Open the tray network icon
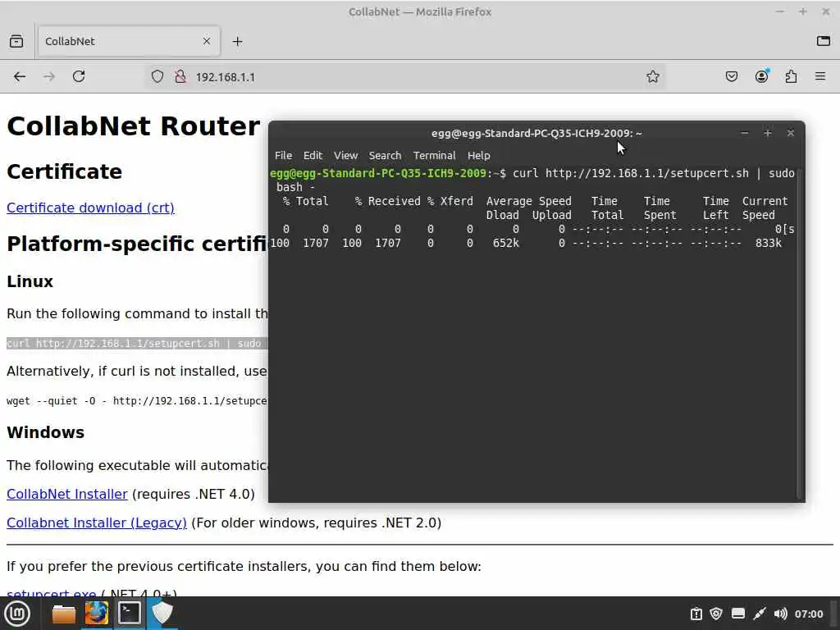This screenshot has width=840, height=630. tap(737, 614)
